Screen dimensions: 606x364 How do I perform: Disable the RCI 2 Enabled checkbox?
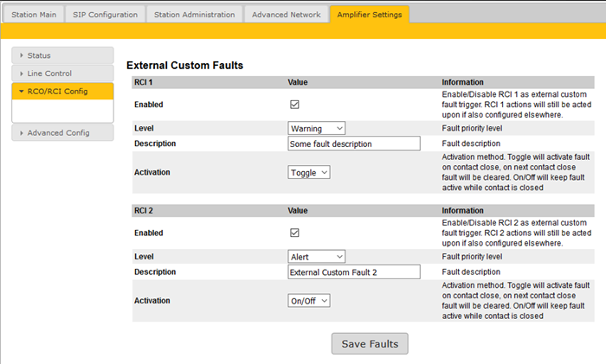[294, 233]
